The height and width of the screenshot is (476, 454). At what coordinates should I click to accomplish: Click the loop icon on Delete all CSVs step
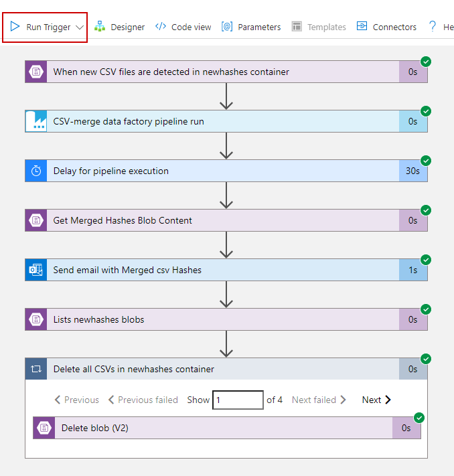pos(36,369)
